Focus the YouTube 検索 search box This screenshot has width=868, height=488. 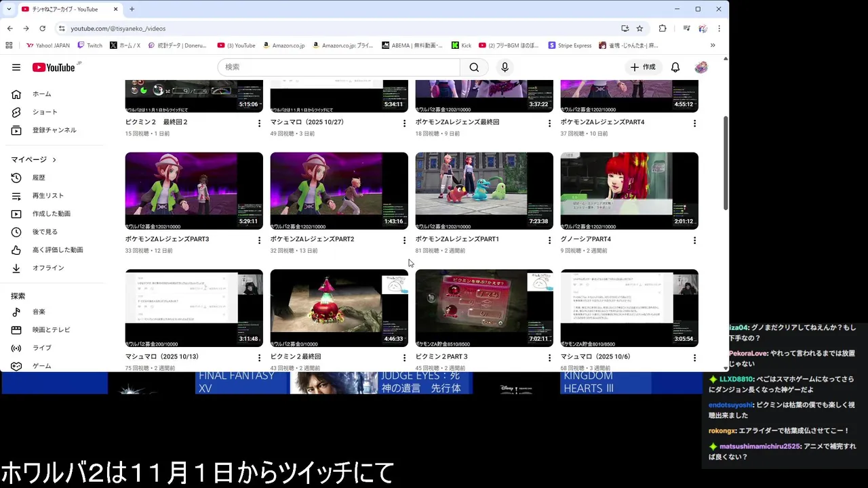click(339, 67)
